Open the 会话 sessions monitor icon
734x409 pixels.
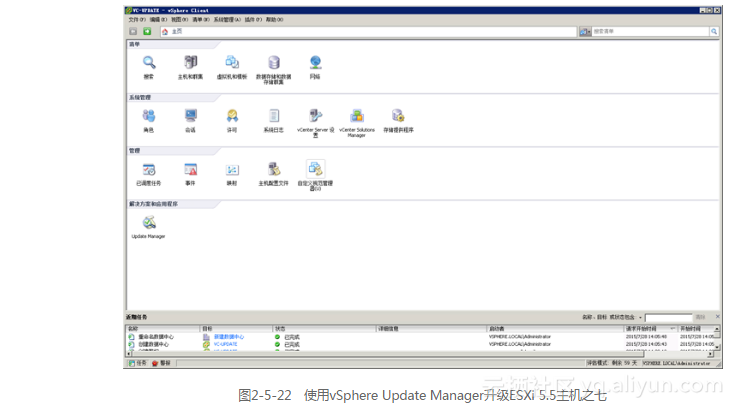click(191, 116)
